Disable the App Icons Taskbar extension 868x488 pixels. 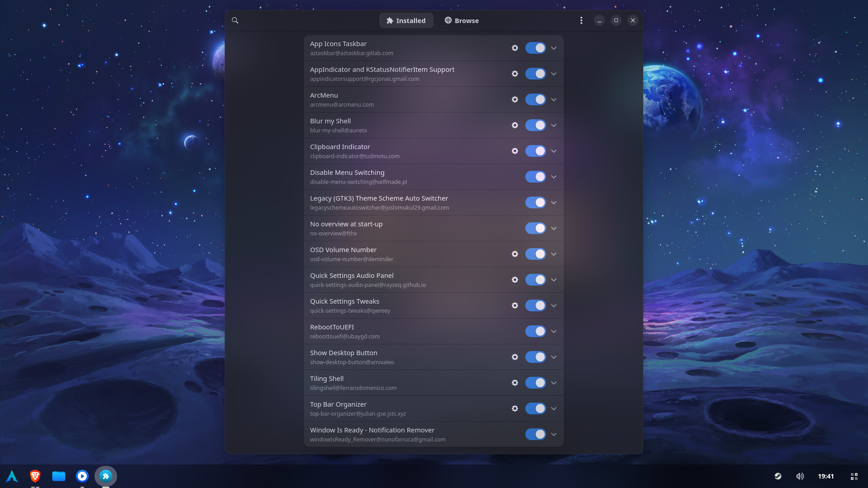tap(536, 48)
